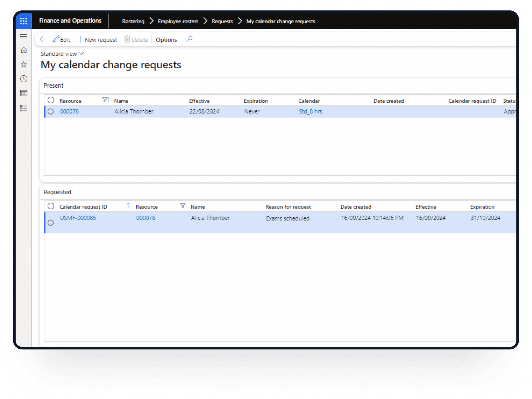Click Reason for request column header
This screenshot has width=532, height=399.
click(x=288, y=207)
